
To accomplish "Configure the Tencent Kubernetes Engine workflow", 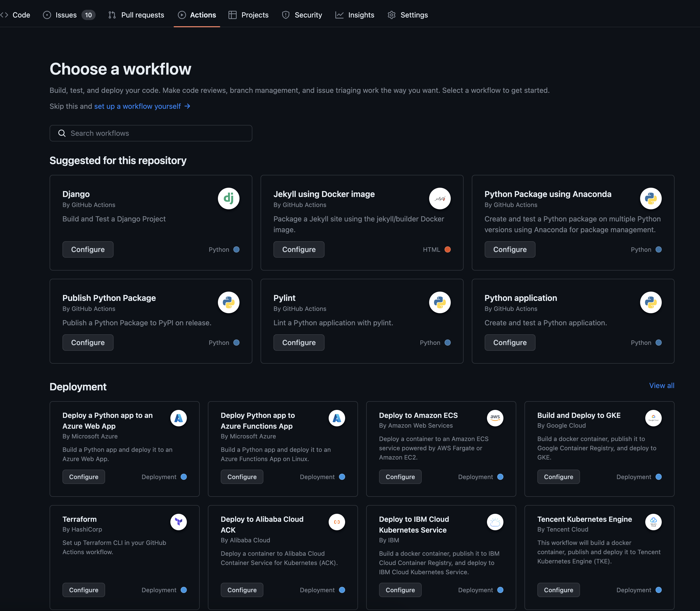I will 559,590.
